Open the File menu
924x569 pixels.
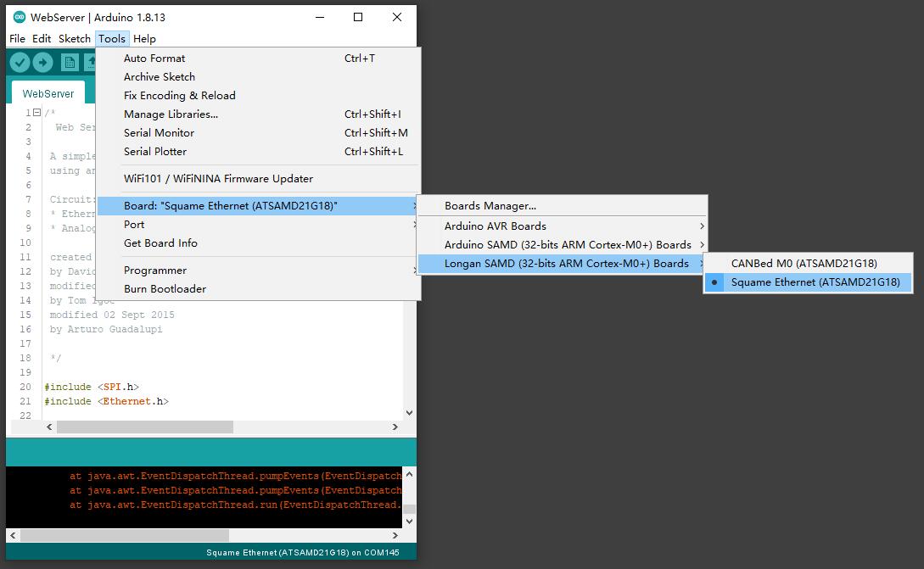17,38
